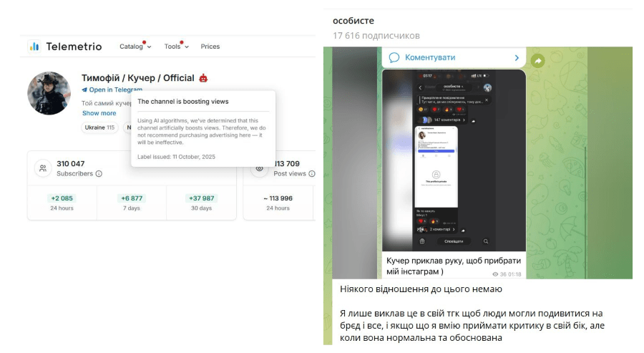The height and width of the screenshot is (353, 644).
Task: Click the Subscribers info icon
Action: click(99, 174)
